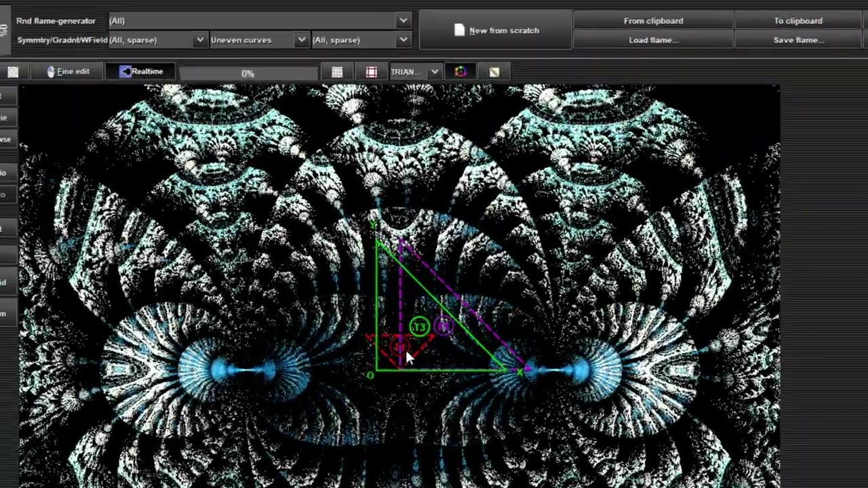Click the From clipboard button
The image size is (868, 488).
(653, 21)
